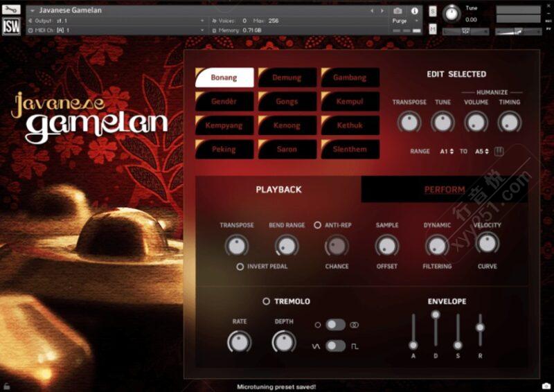
Task: Click the Tune value 0.00 field
Action: [471, 20]
